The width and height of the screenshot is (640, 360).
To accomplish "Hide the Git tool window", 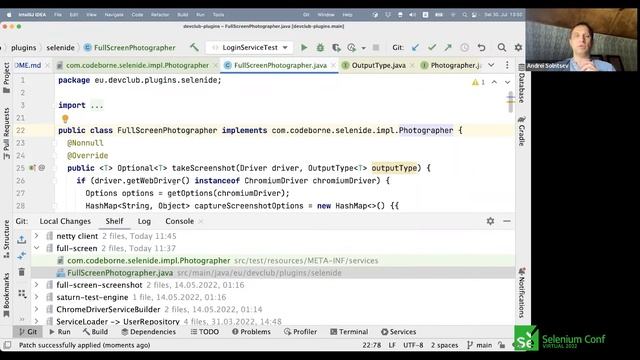I will [507, 221].
